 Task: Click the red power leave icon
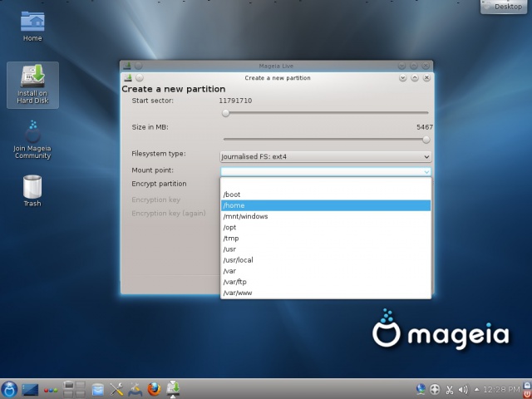tap(528, 393)
